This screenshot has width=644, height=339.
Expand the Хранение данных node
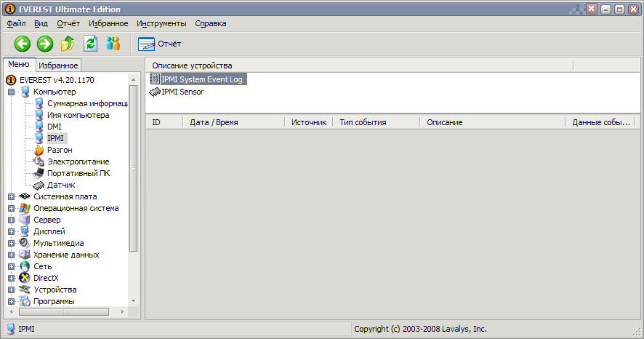(x=12, y=255)
